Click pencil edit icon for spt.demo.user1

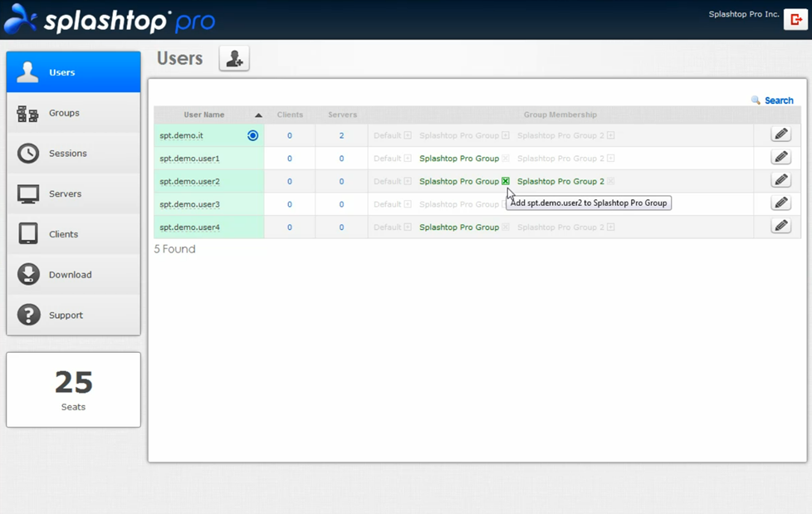coord(780,158)
